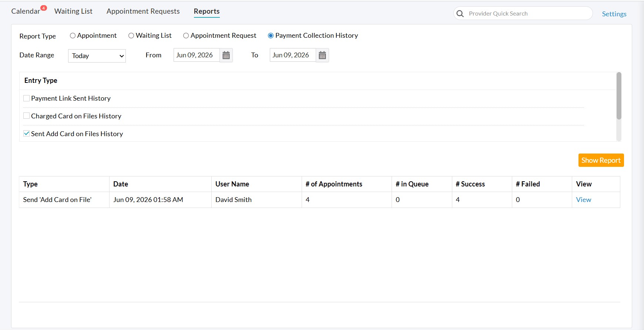This screenshot has width=644, height=330.
Task: Check Charged Card on Files History checkbox
Action: pos(26,116)
